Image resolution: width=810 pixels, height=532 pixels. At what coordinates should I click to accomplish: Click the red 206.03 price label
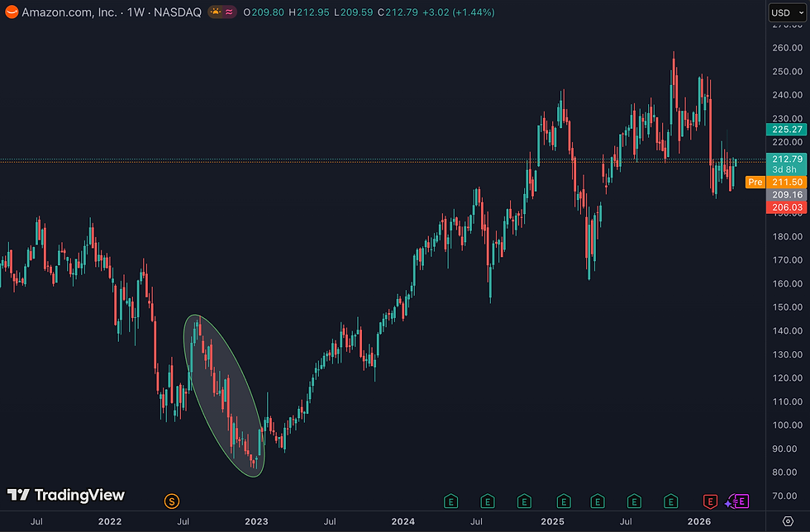coord(786,207)
